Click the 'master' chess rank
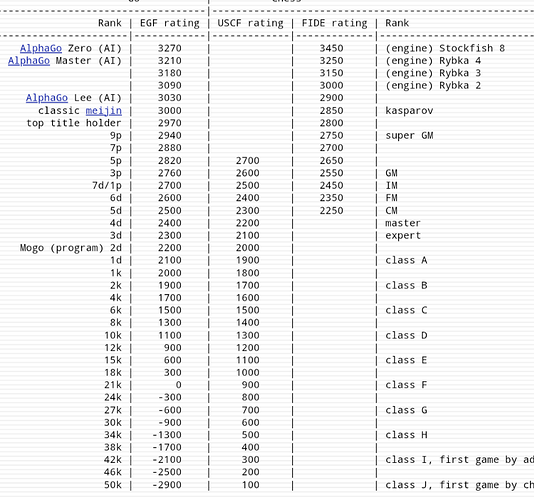The height and width of the screenshot is (500, 534). point(403,223)
